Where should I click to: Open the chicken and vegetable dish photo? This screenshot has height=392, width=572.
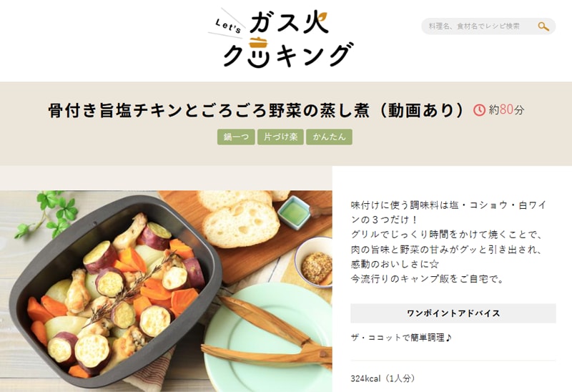point(166,291)
